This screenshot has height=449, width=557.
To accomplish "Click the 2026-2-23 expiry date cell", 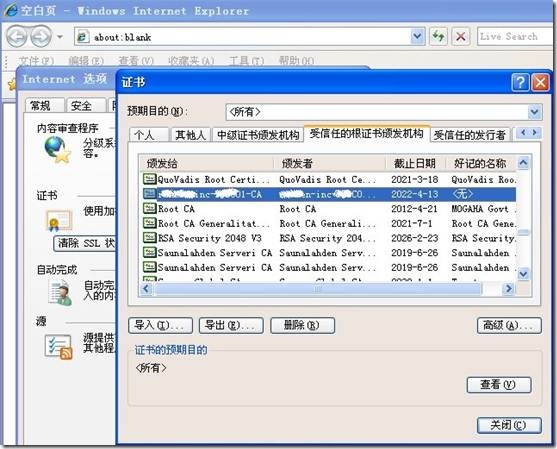I will point(415,238).
